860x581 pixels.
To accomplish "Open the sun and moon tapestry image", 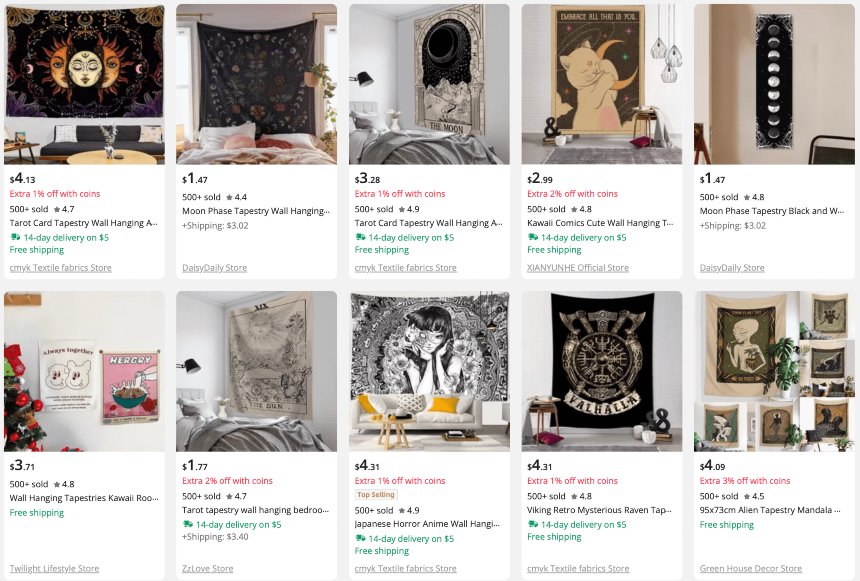I will 84,84.
